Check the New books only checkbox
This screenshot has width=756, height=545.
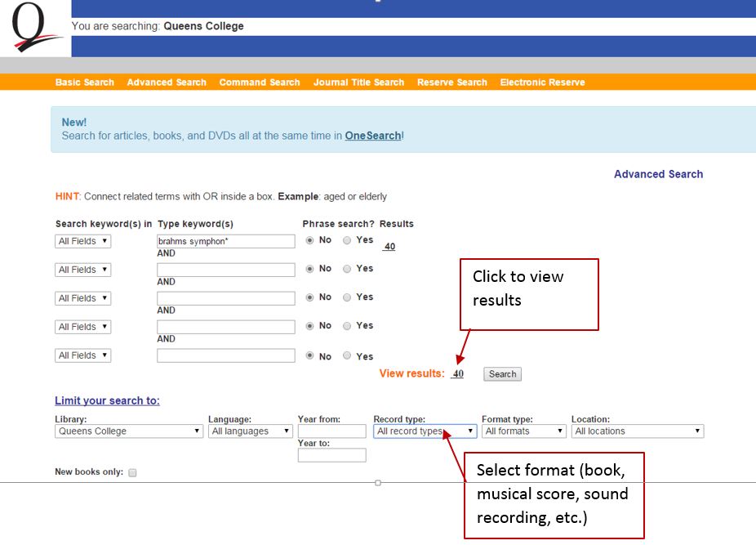pos(132,472)
